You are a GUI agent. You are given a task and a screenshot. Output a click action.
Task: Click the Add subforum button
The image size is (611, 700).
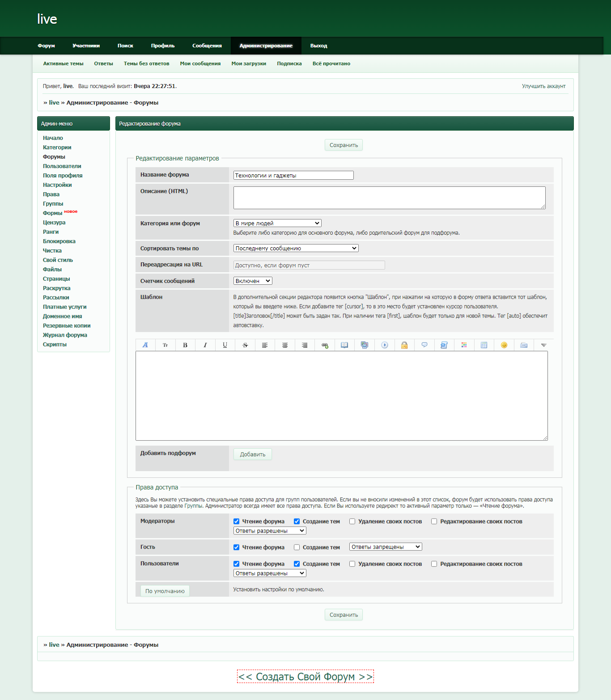click(x=253, y=454)
